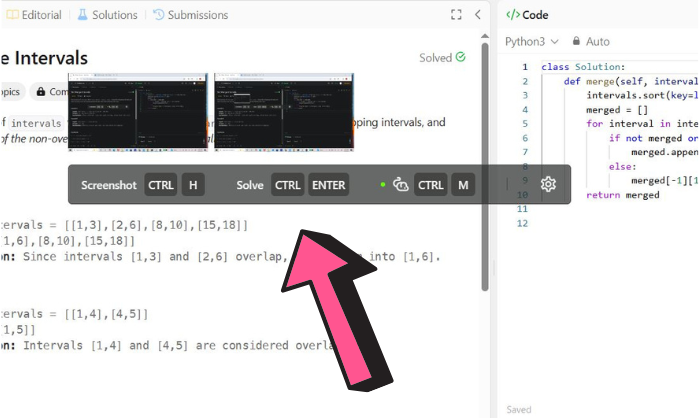Click the overlay toggle visibility icon
Screen dimensions: 700x418
point(401,185)
